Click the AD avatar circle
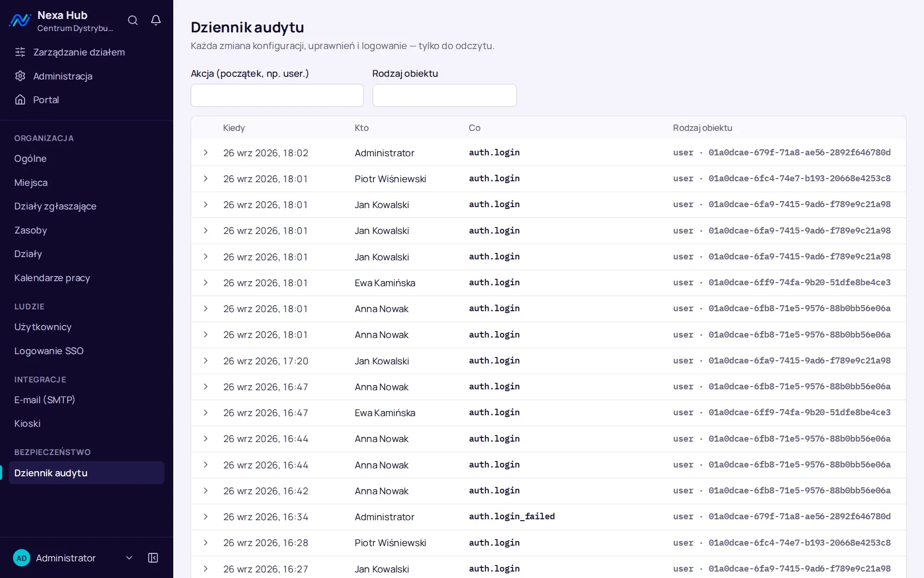The image size is (924, 578). [21, 558]
